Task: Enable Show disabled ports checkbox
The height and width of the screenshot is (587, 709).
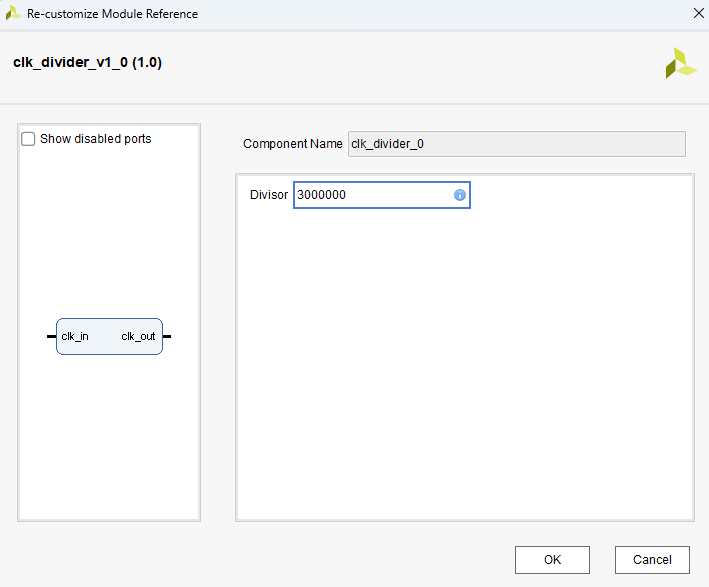Action: coord(28,139)
